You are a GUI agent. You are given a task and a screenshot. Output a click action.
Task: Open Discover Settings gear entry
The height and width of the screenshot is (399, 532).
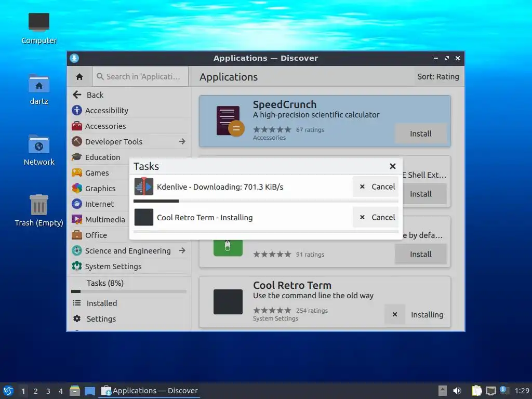point(129,318)
